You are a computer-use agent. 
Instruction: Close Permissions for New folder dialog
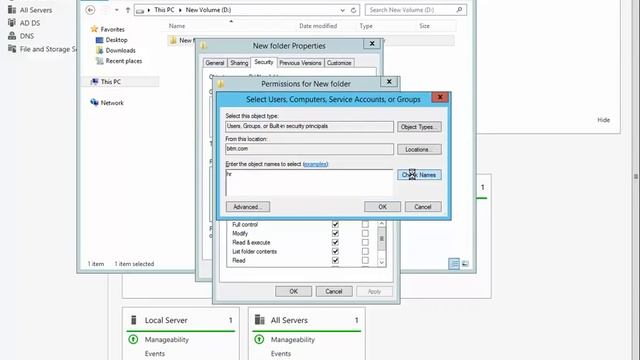tap(389, 82)
